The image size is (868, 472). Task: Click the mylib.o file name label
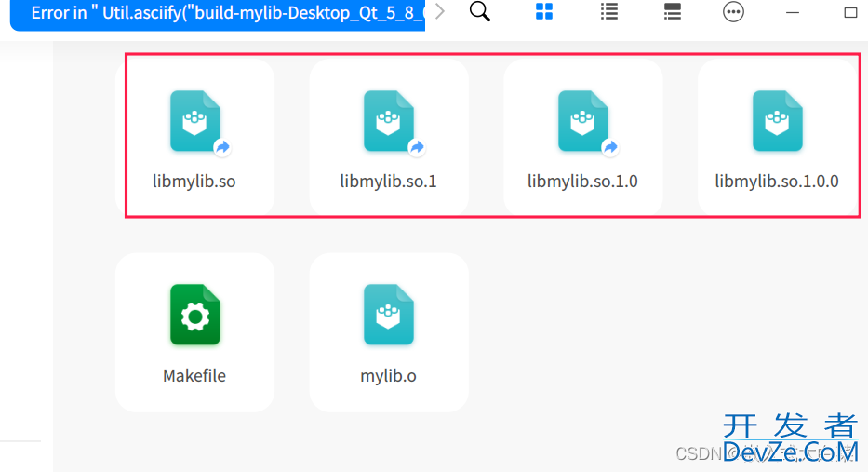pyautogui.click(x=389, y=375)
